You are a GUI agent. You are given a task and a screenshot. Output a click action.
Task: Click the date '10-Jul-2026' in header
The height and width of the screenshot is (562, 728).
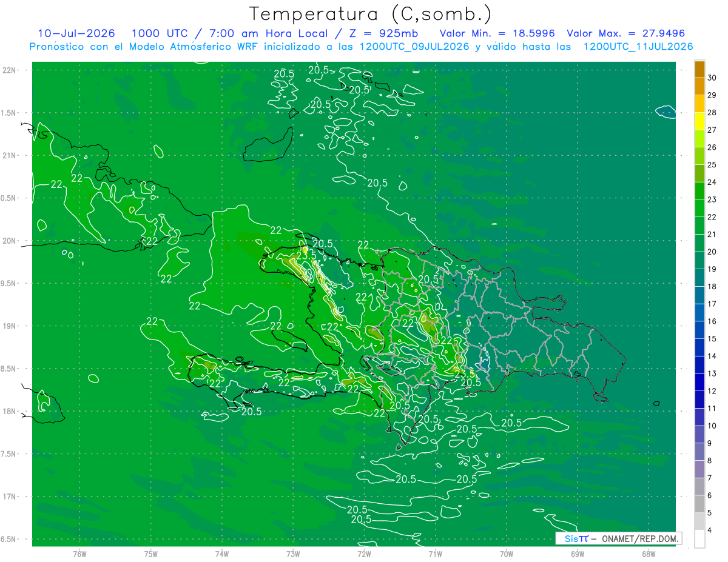(76, 33)
